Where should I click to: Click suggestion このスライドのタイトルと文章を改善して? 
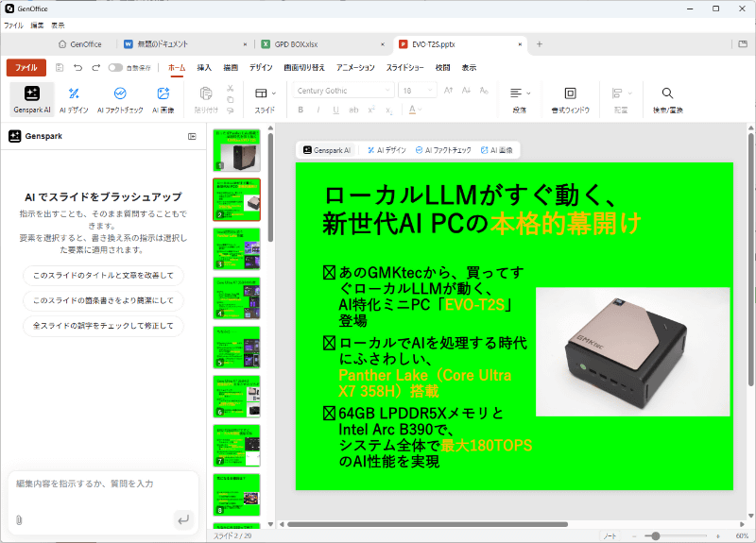pyautogui.click(x=103, y=276)
